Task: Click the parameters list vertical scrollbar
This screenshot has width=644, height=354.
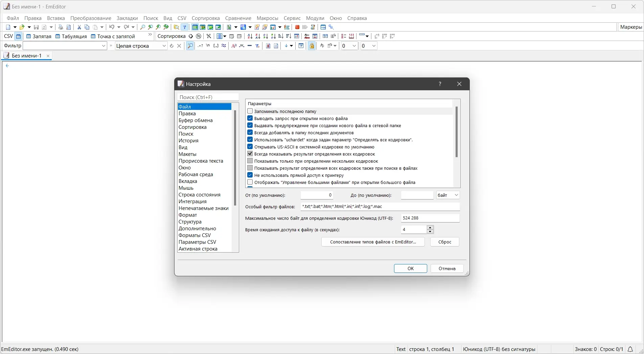Action: click(456, 132)
